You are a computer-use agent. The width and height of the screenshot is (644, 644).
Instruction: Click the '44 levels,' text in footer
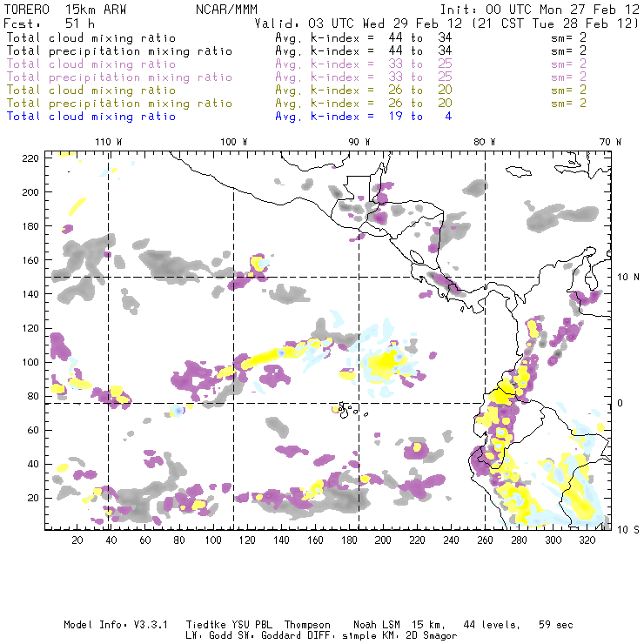click(x=492, y=625)
